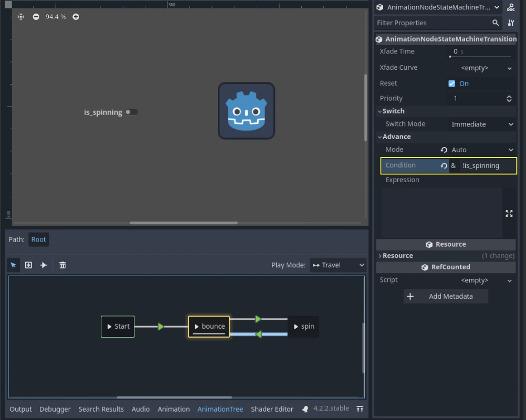Activate the connect nodes transition tool
Image resolution: width=526 pixels, height=420 pixels.
(44, 265)
